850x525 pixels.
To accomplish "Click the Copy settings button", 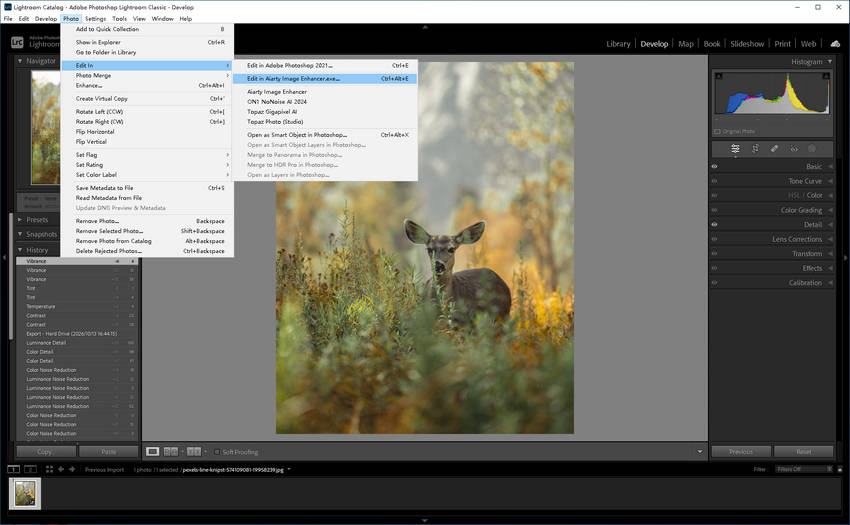I will point(46,452).
